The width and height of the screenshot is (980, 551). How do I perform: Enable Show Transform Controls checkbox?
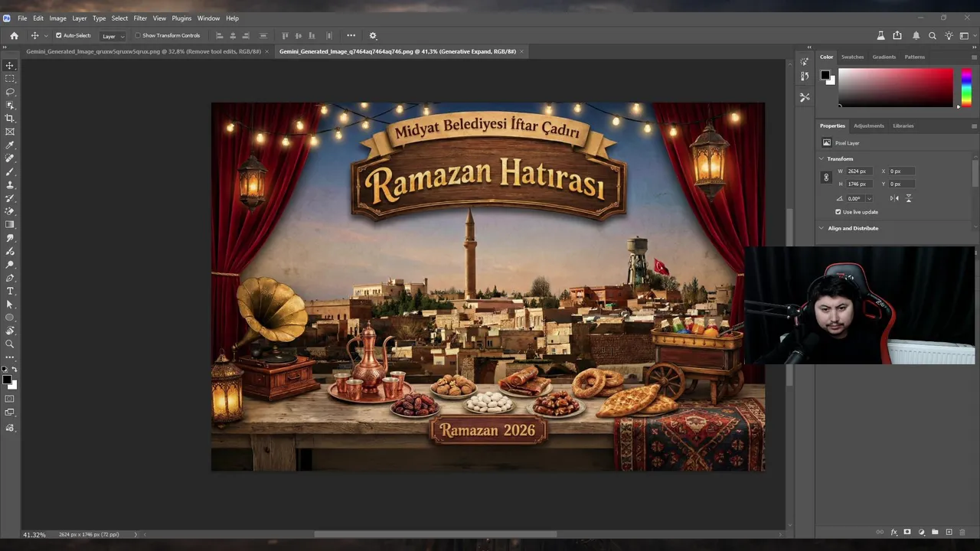(138, 35)
